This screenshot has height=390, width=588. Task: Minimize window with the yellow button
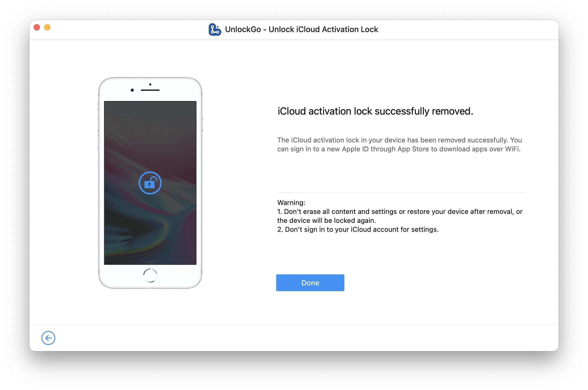click(x=47, y=27)
